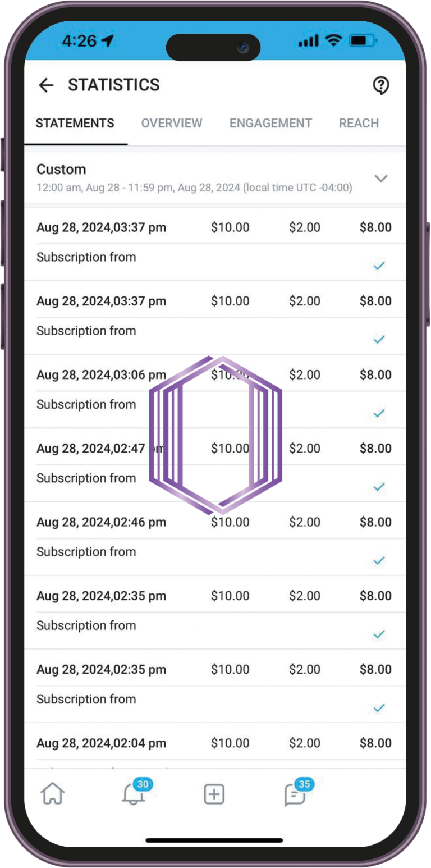
Task: Select the STATEMENTS tab
Action: click(x=75, y=124)
